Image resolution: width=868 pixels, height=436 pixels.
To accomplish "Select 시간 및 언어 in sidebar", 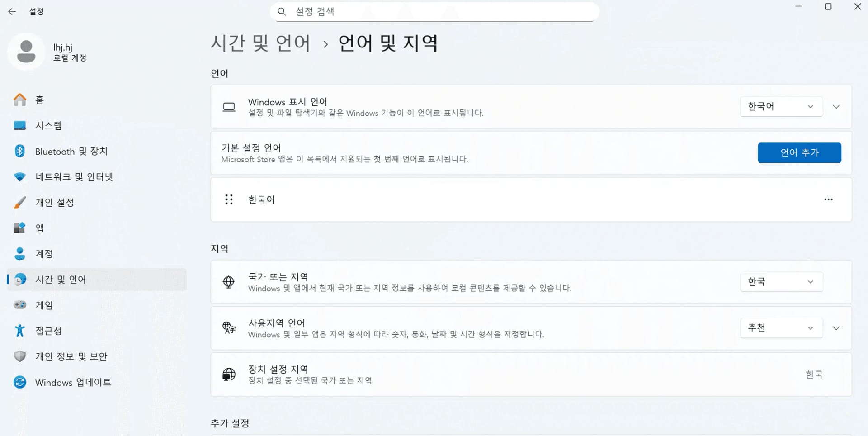I will click(60, 279).
